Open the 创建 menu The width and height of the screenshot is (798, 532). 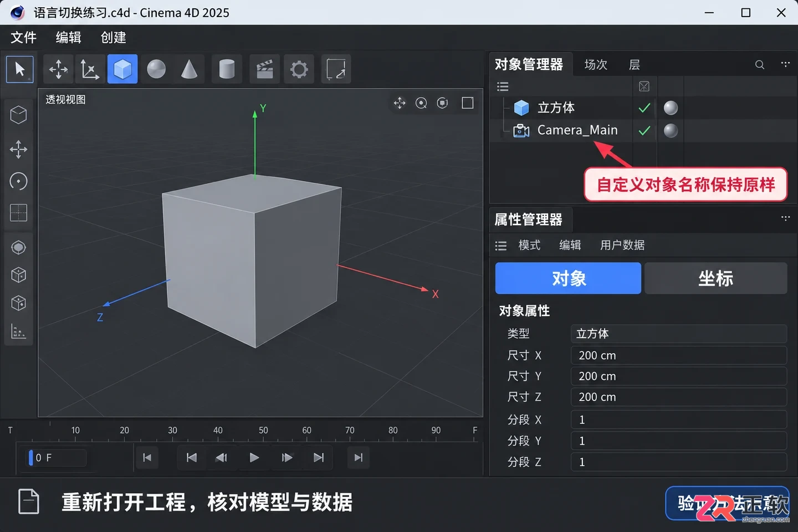[114, 38]
